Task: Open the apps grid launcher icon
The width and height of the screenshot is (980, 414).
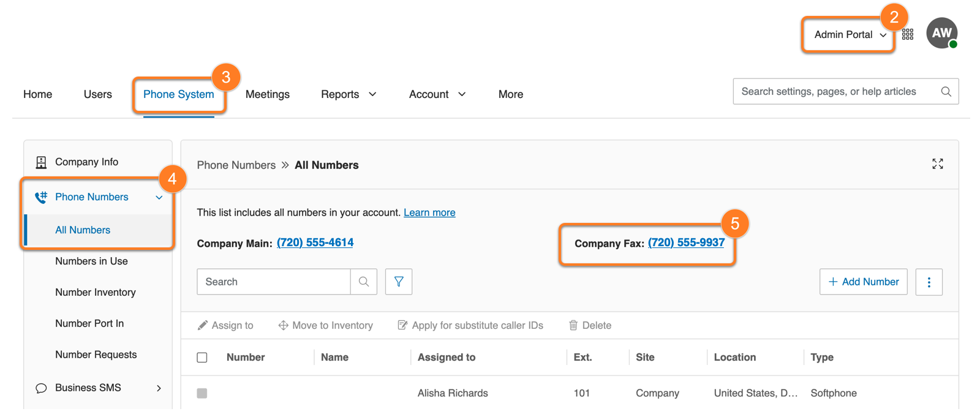Action: 907,34
